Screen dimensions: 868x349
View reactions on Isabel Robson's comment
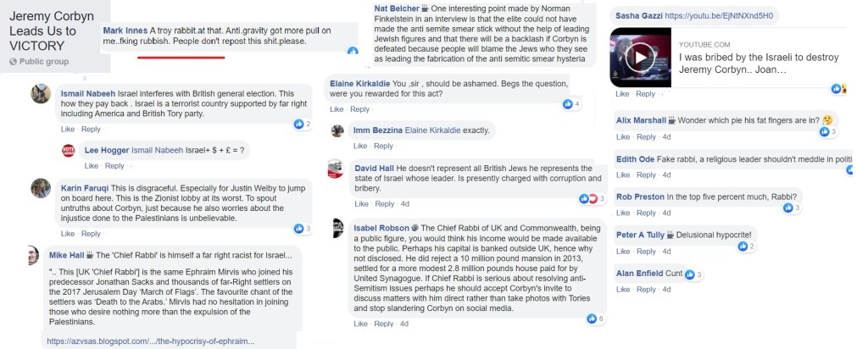pyautogui.click(x=596, y=319)
